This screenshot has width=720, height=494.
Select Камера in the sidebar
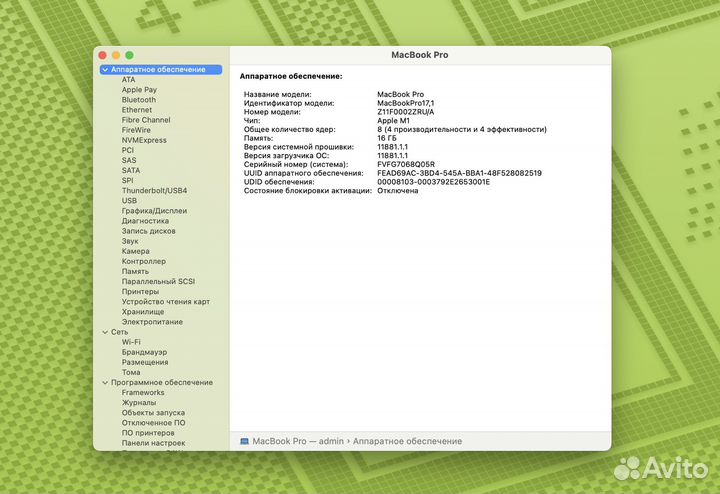coord(135,252)
